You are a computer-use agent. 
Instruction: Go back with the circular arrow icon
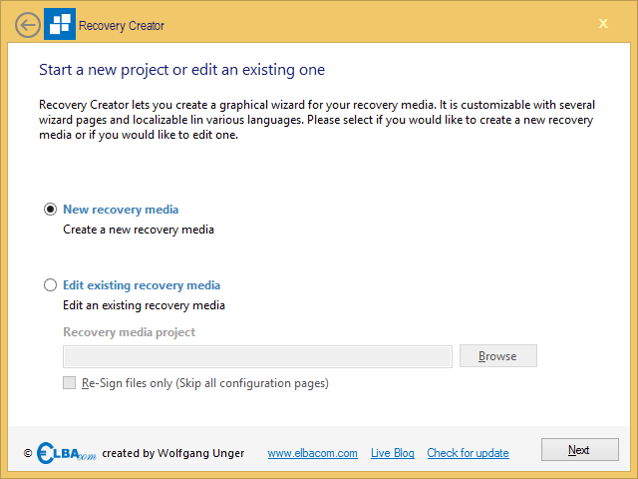click(x=28, y=25)
